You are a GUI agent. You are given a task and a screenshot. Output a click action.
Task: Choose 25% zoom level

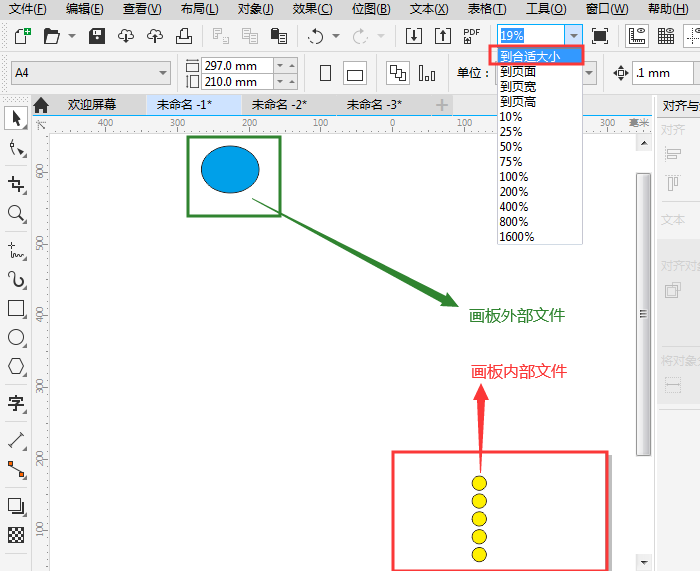tap(540, 132)
